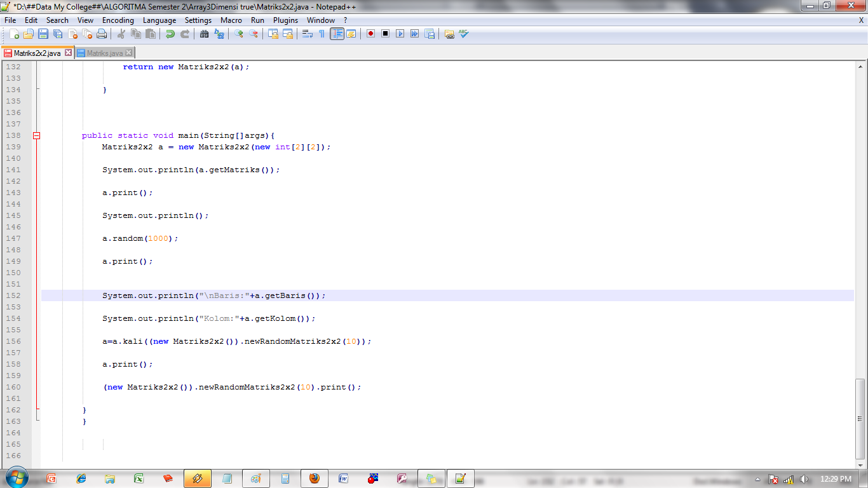Switch to the Matriks.java tab

(x=105, y=53)
